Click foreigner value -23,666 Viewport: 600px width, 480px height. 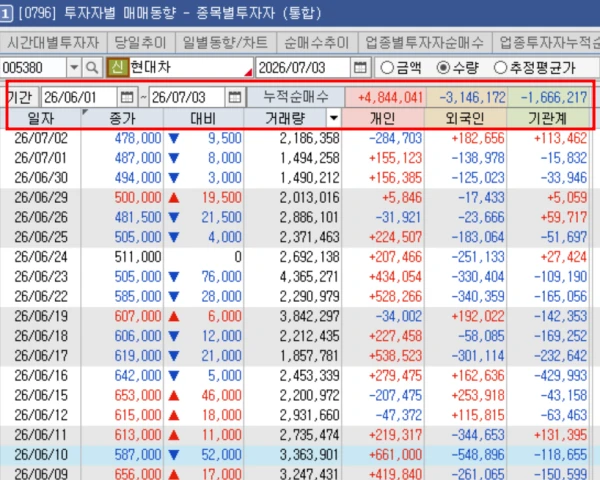point(481,217)
